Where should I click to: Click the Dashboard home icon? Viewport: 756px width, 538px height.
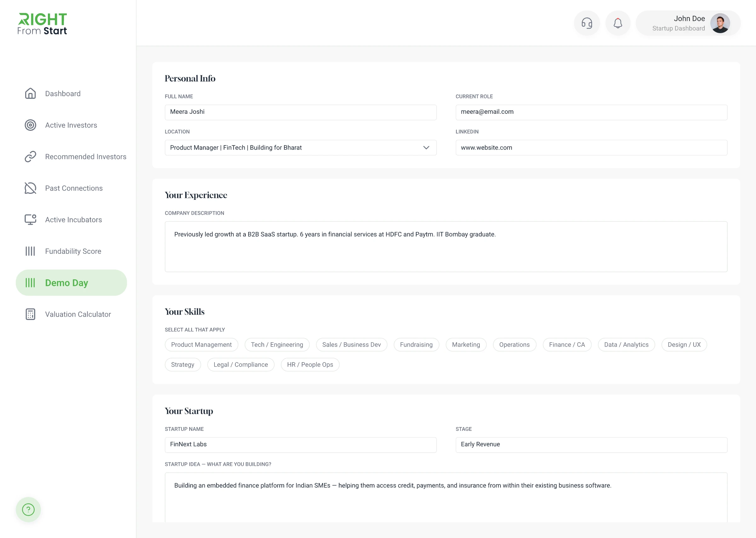[x=31, y=93]
